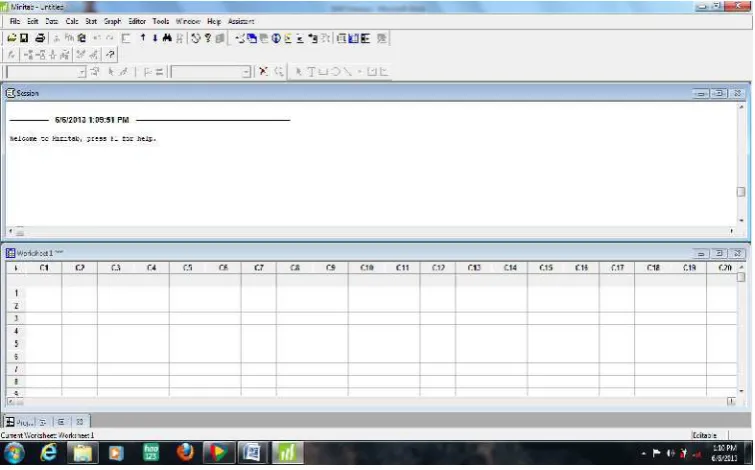Click the Session window vertical scrollbar thumb
The height and width of the screenshot is (470, 755).
click(741, 192)
